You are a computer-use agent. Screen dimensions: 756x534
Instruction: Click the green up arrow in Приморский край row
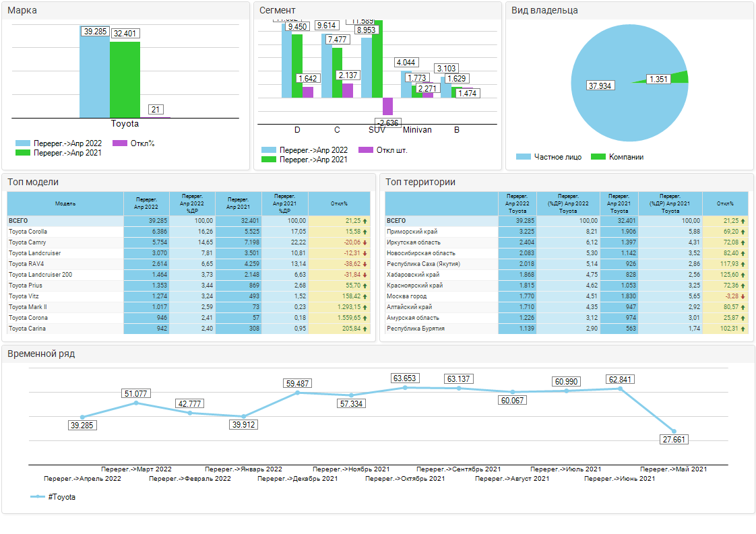pos(743,232)
